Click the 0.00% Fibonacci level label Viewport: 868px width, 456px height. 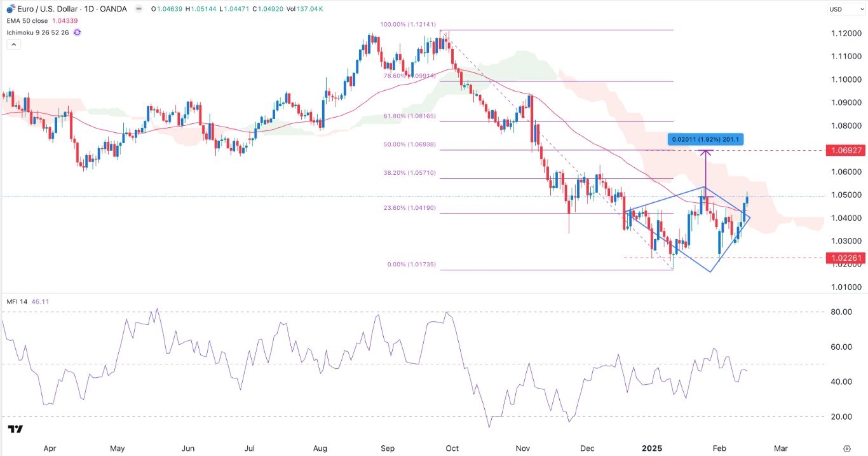tap(411, 265)
